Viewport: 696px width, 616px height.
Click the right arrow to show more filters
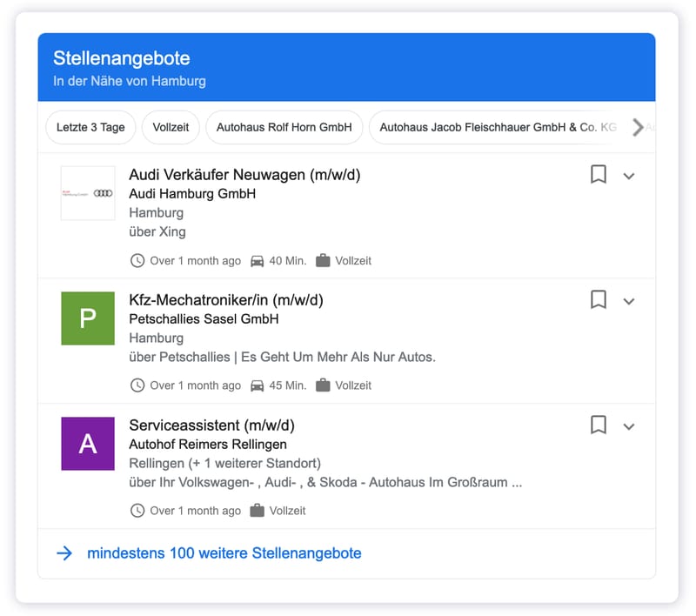(638, 127)
